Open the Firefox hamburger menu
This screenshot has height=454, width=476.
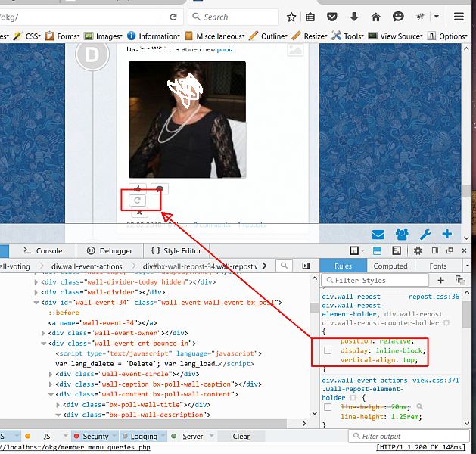tap(459, 17)
